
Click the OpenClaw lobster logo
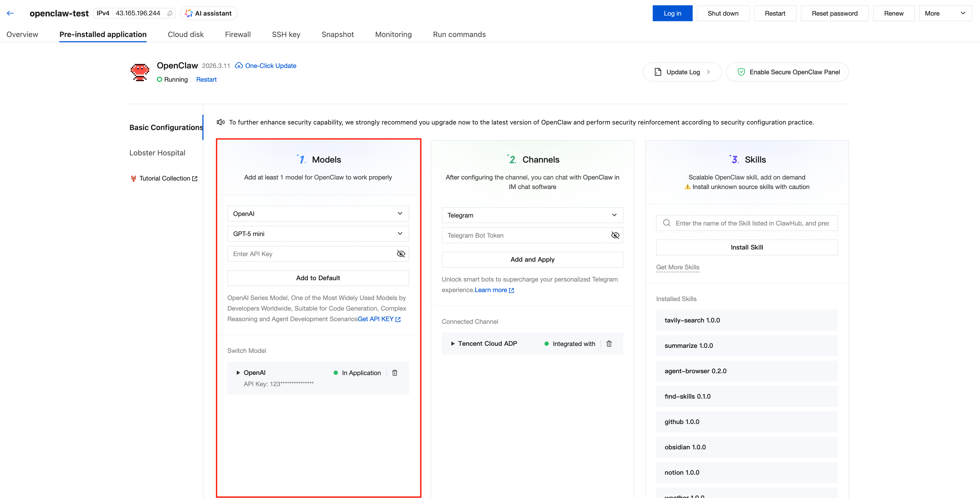140,72
